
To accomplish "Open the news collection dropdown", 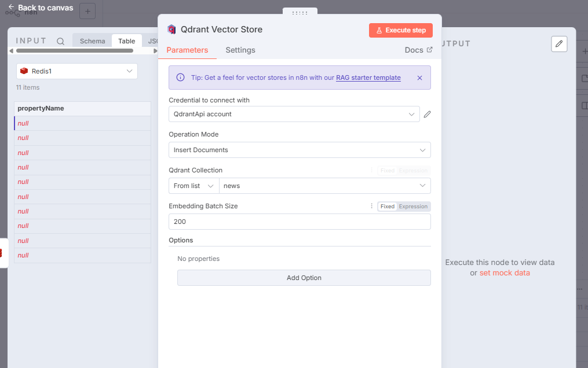I will [325, 186].
